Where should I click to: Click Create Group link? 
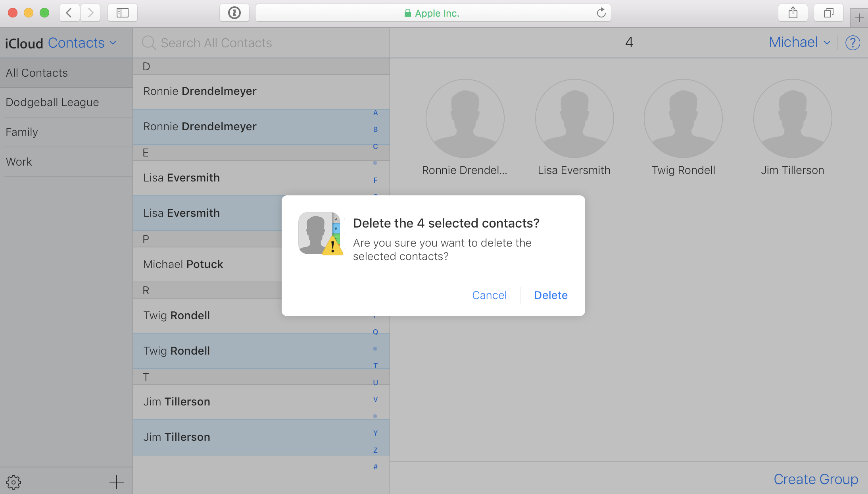coord(816,479)
